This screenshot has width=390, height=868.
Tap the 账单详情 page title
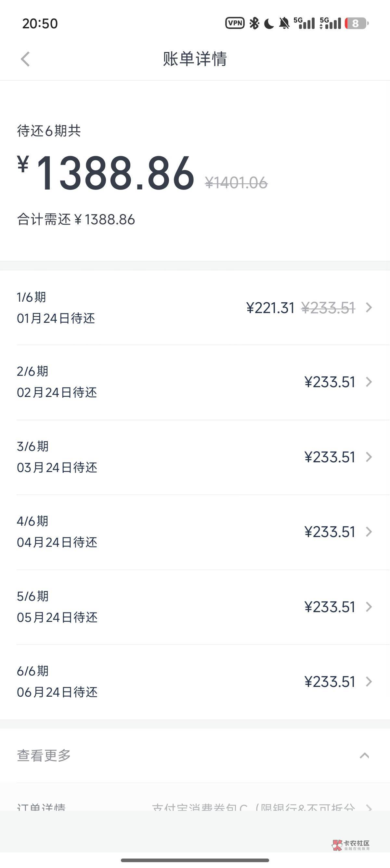tap(195, 59)
